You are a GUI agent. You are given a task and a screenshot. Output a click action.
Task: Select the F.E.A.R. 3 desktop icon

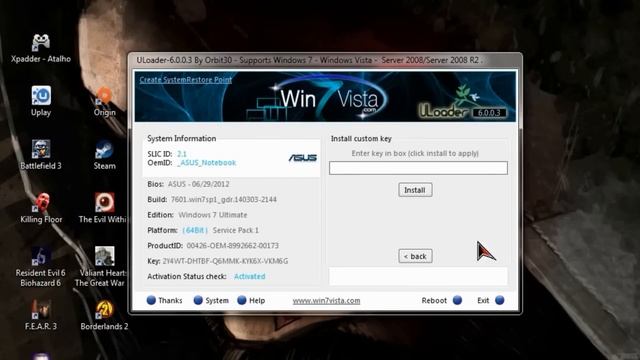[41, 315]
